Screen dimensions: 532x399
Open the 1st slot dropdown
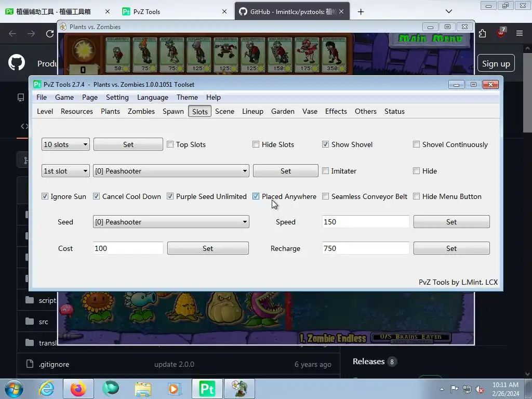65,171
